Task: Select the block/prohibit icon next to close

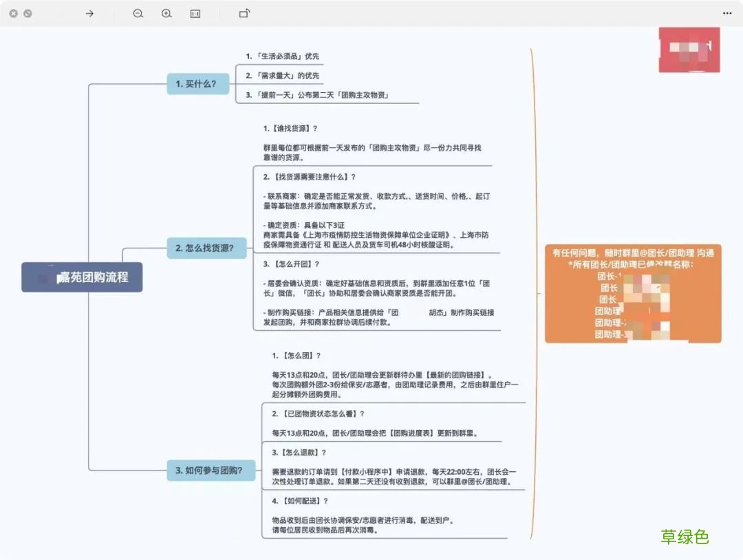Action: click(x=28, y=13)
